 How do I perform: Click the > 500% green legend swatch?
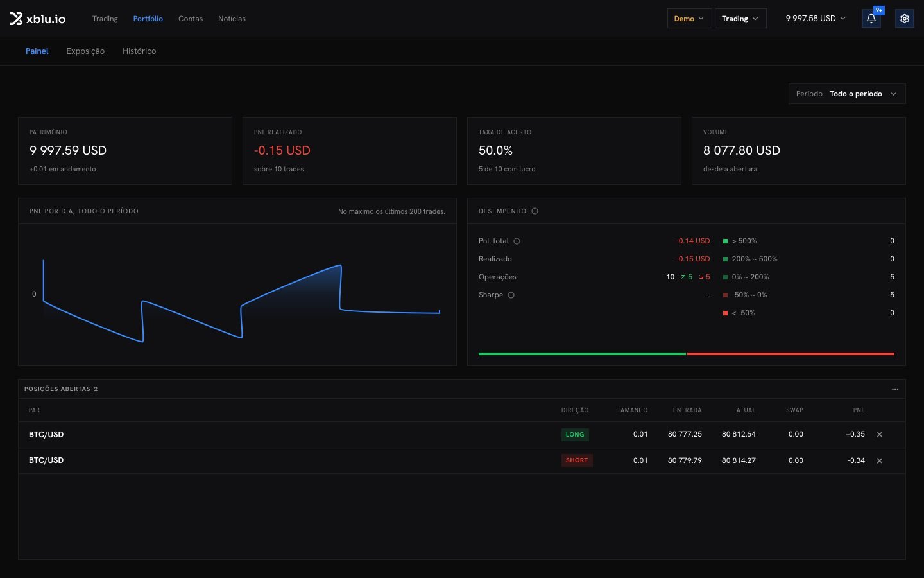click(x=725, y=241)
